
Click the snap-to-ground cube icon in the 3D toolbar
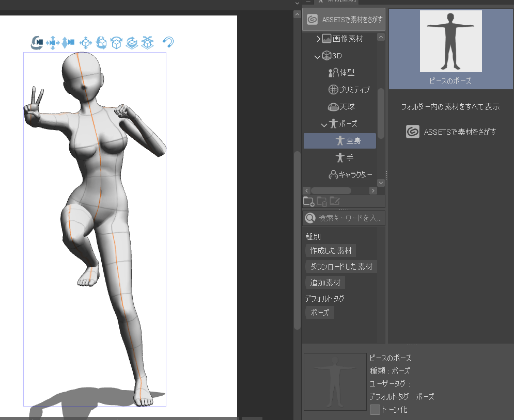147,43
